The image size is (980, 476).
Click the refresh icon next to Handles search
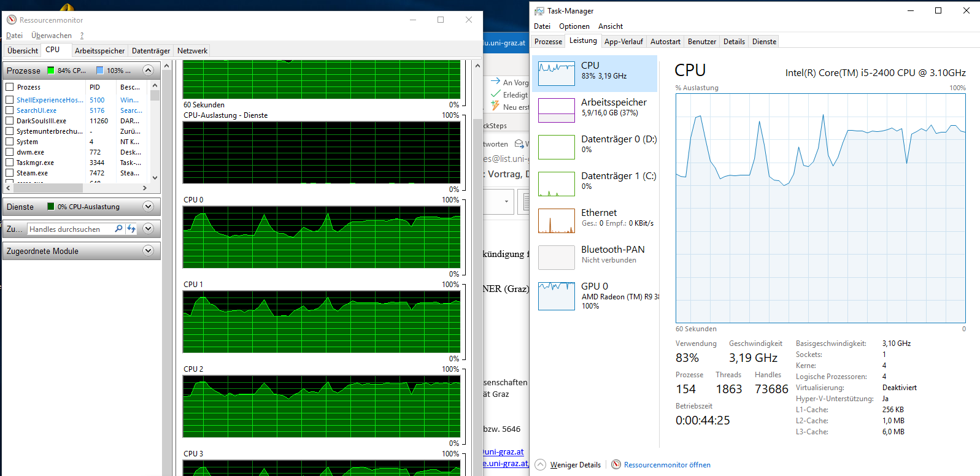pyautogui.click(x=131, y=229)
